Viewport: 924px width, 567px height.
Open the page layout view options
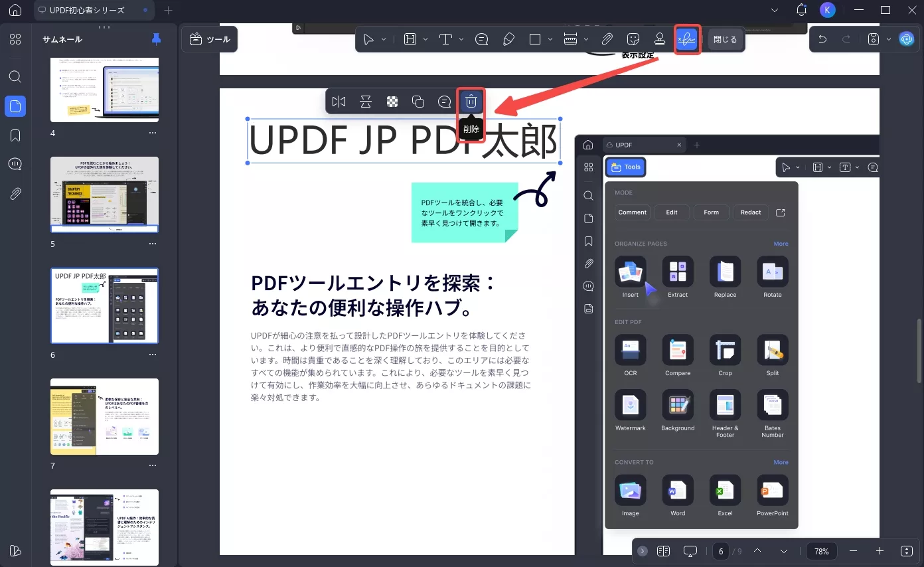pos(663,551)
